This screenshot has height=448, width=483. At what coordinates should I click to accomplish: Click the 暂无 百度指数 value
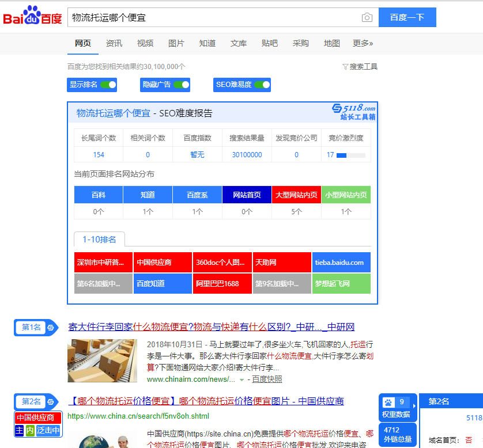click(x=198, y=155)
